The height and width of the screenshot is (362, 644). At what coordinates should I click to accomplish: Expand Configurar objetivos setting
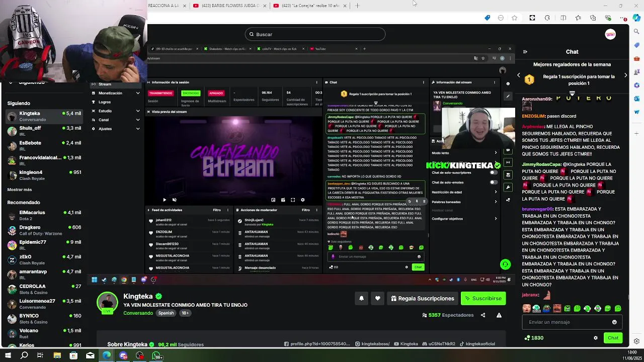pyautogui.click(x=464, y=219)
